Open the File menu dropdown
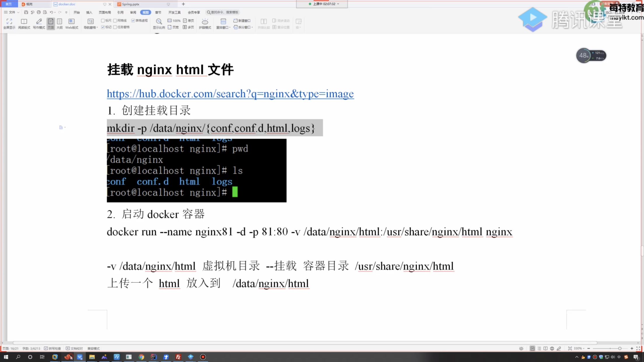Viewport: 644px width, 362px height. click(12, 12)
